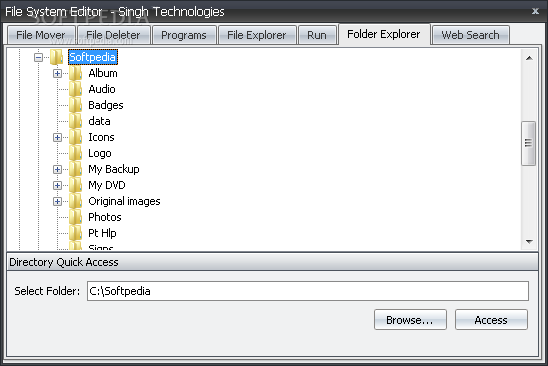Click the Select Folder path field
This screenshot has width=548, height=366.
click(308, 291)
